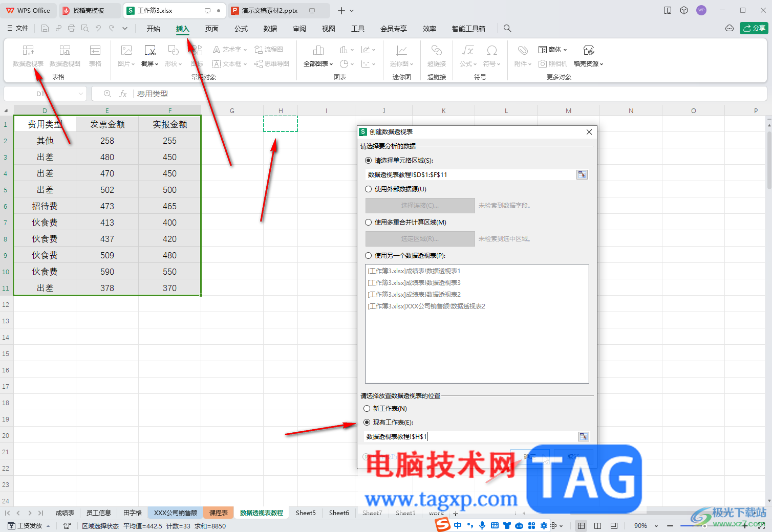Click cell H1 in the worksheet
The image size is (772, 532).
coord(281,124)
